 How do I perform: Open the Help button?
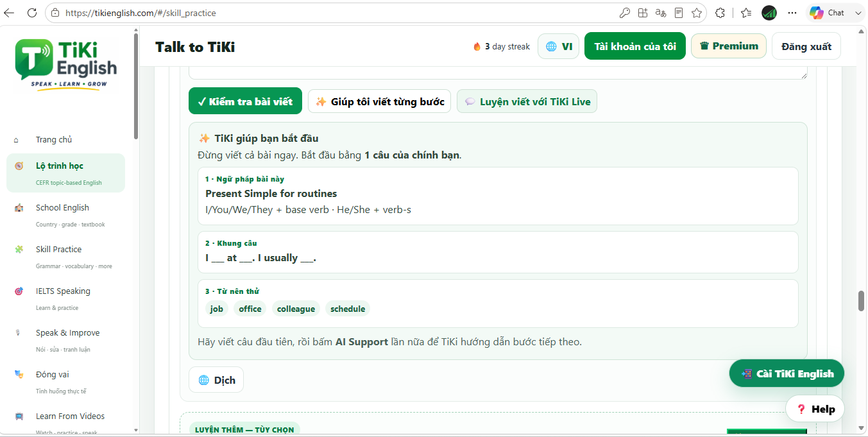[x=815, y=409]
